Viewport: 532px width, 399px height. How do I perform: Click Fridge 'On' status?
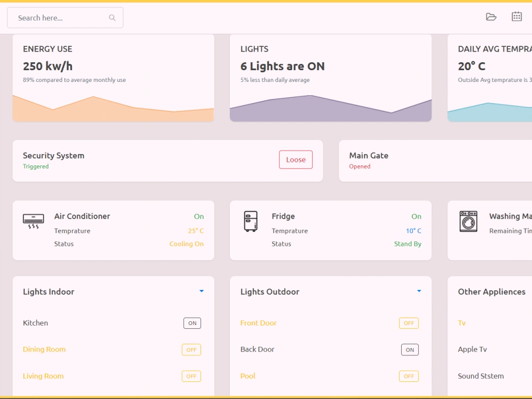click(x=417, y=217)
